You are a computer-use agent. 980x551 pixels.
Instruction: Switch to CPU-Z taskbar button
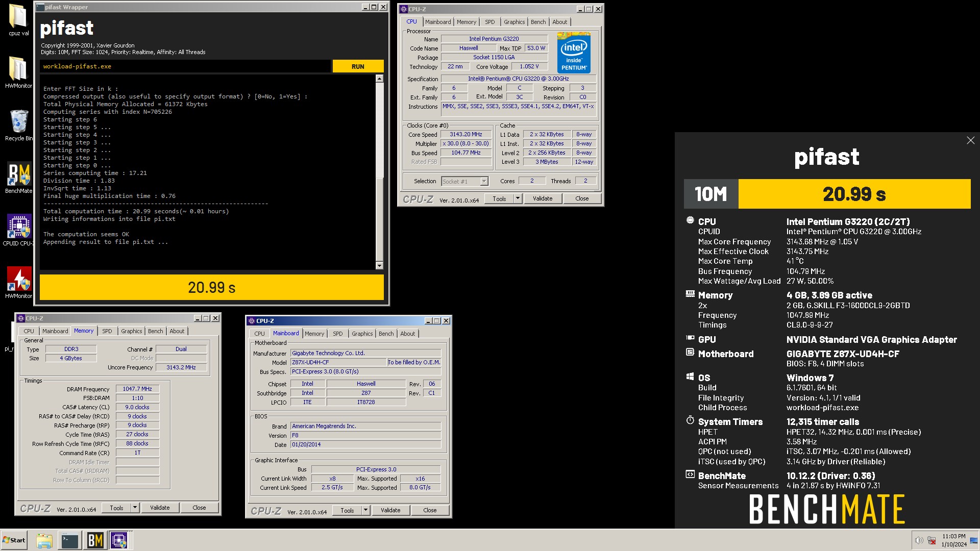pos(119,540)
